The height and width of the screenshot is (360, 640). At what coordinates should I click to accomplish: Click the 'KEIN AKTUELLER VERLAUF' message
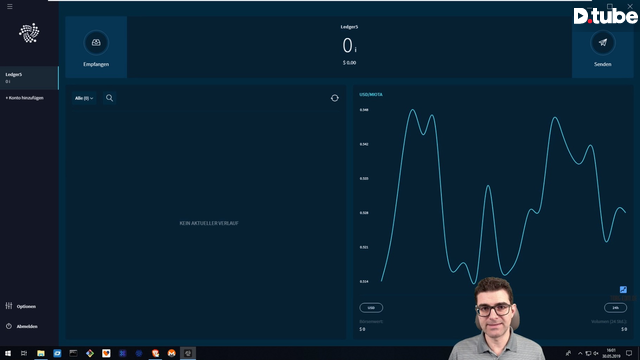coord(209,223)
